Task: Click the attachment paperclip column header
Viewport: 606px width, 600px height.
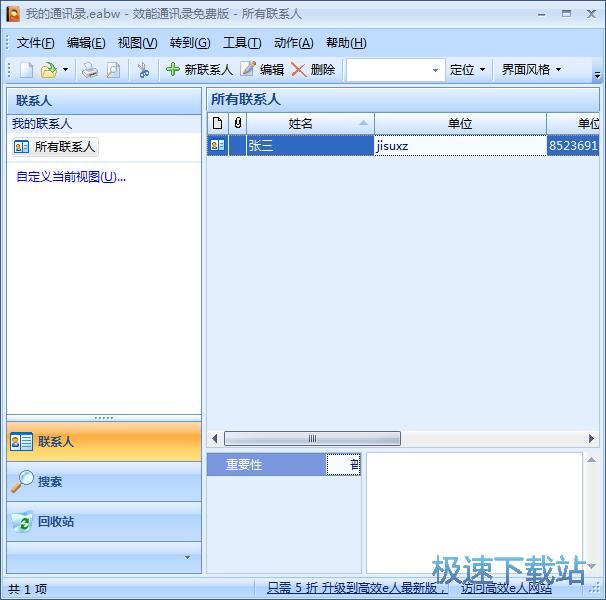Action: tap(238, 124)
